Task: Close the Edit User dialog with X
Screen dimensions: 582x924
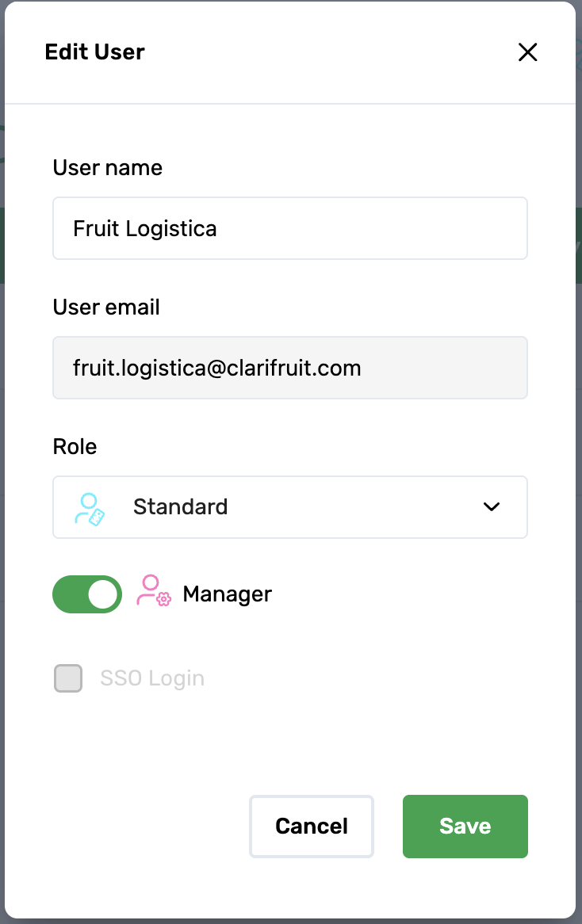Action: click(527, 52)
